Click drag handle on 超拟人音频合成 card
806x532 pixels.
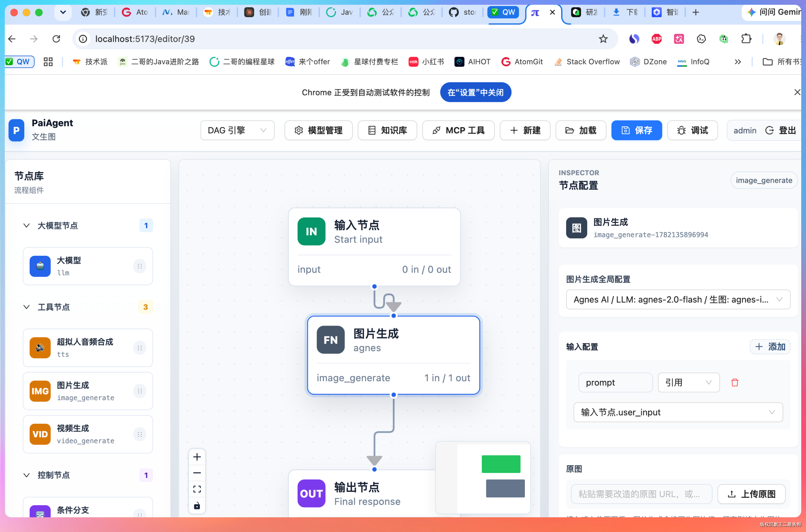point(140,348)
